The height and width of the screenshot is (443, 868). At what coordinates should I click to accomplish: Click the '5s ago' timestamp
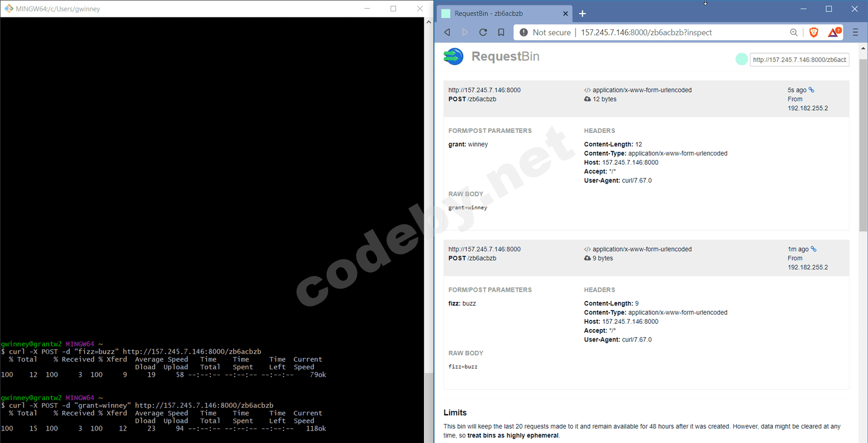pyautogui.click(x=797, y=90)
